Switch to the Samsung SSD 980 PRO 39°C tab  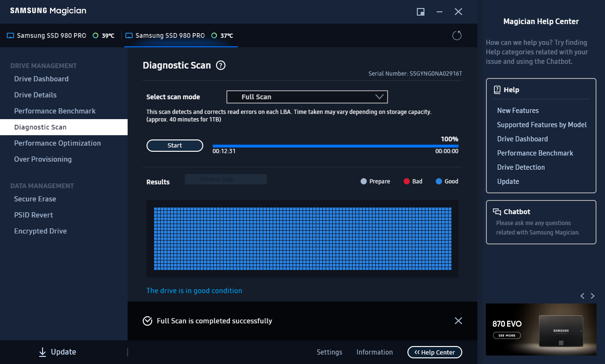click(x=60, y=35)
